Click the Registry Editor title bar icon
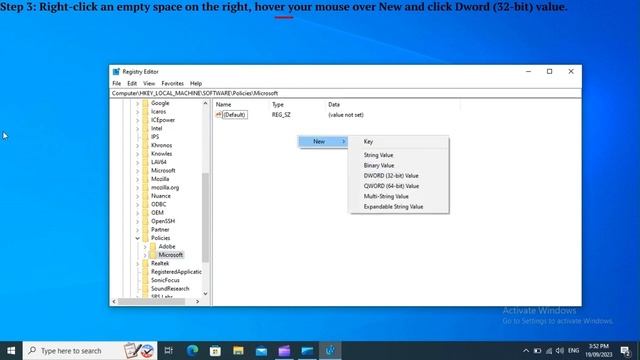The image size is (640, 360). (x=116, y=71)
